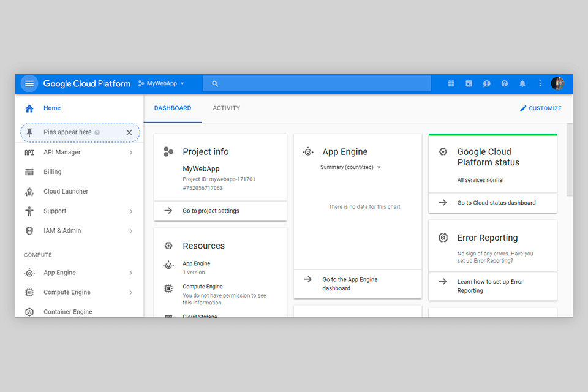Click the Compute Engine chip icon in Resources

168,288
